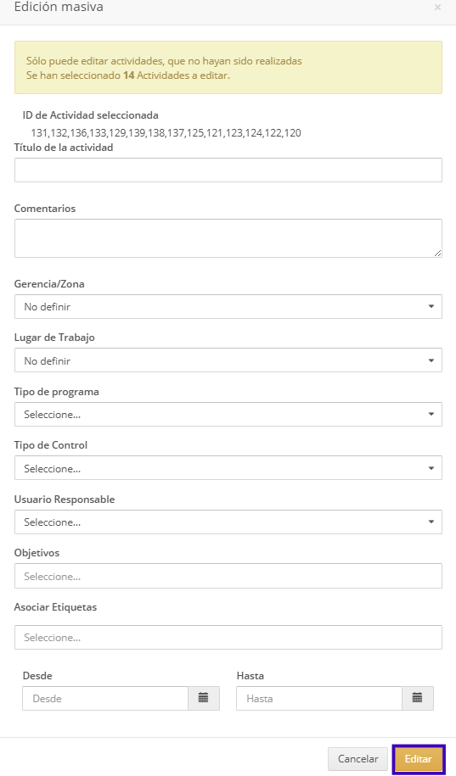
Task: Click the Hasta date input
Action: [319, 698]
